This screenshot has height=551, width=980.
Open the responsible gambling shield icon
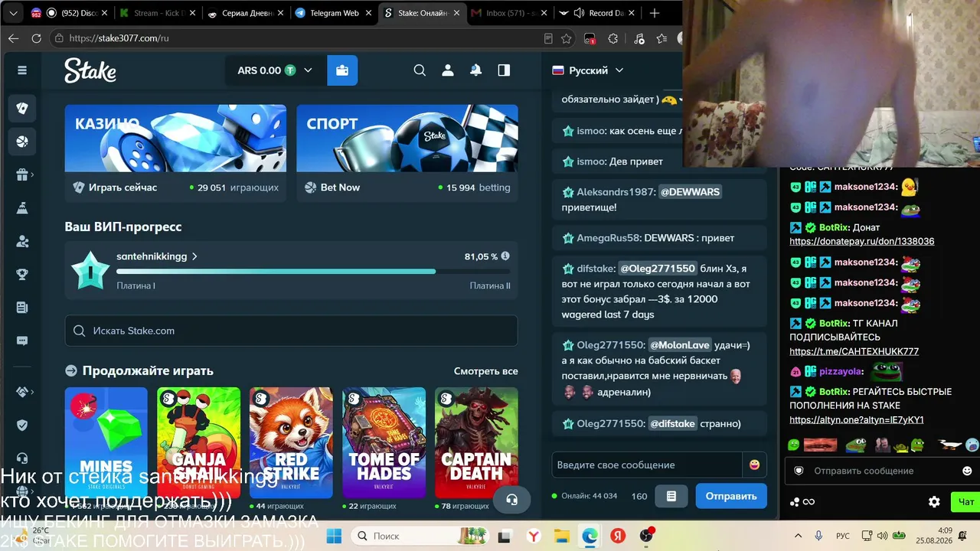(22, 425)
